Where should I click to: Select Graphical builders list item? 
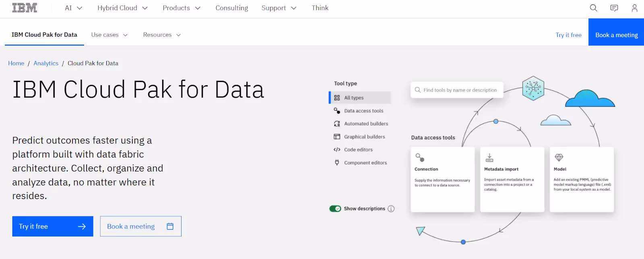pos(360,137)
